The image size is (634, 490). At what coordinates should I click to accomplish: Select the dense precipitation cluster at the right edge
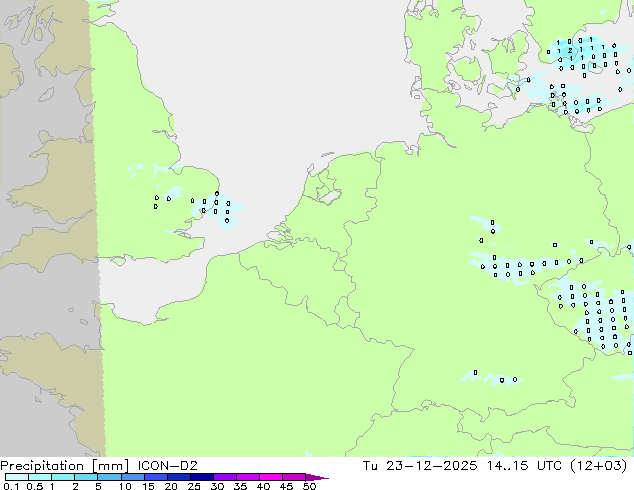598,317
